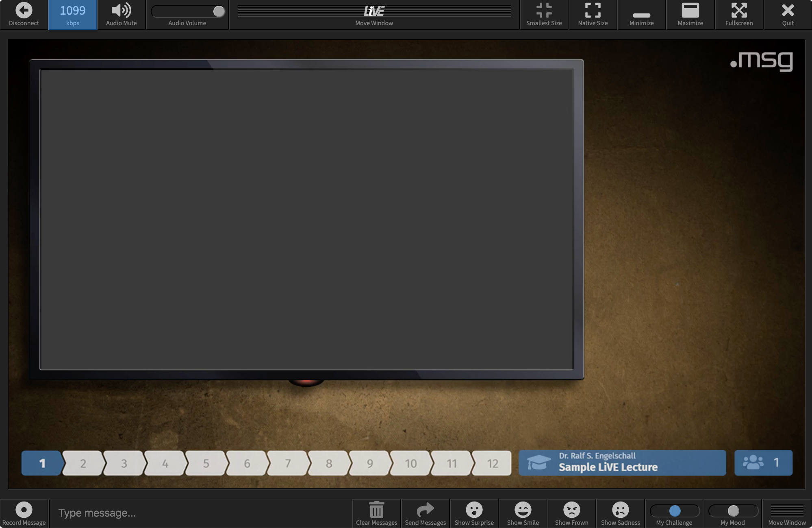Jump to slide step 11
The height and width of the screenshot is (528, 812).
452,463
